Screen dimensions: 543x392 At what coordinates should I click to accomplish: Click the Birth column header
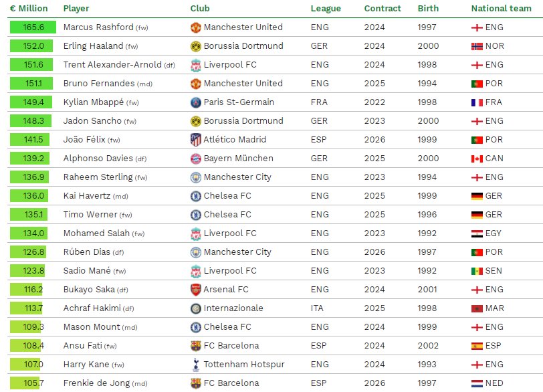coord(429,9)
